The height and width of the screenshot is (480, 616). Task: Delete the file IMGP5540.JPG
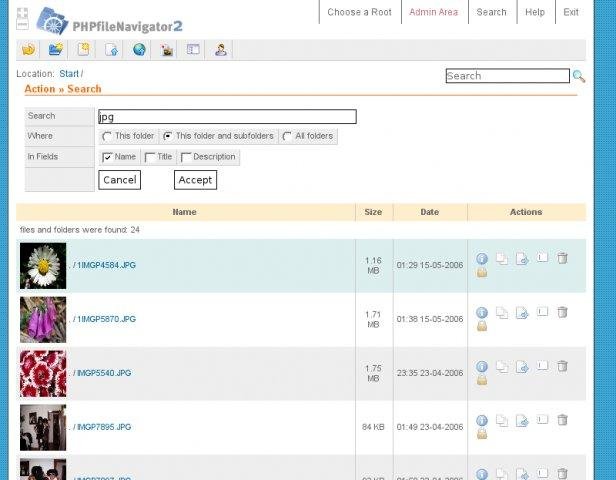[x=562, y=366]
